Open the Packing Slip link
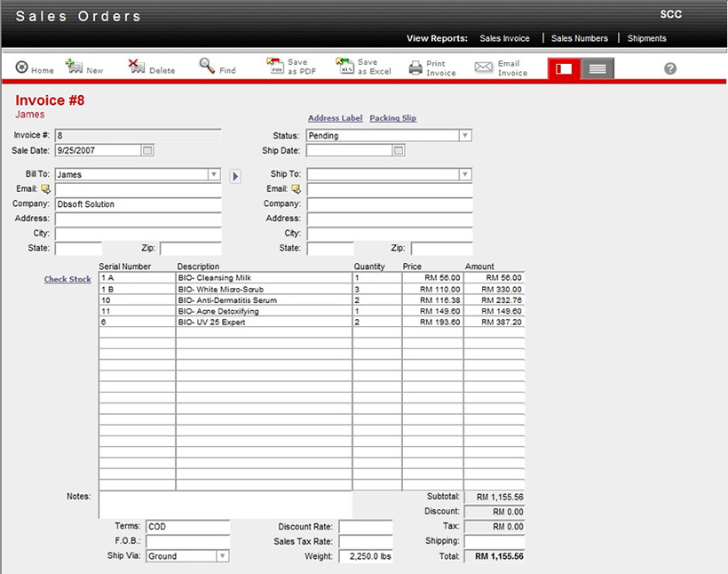The width and height of the screenshot is (728, 574). coord(392,118)
